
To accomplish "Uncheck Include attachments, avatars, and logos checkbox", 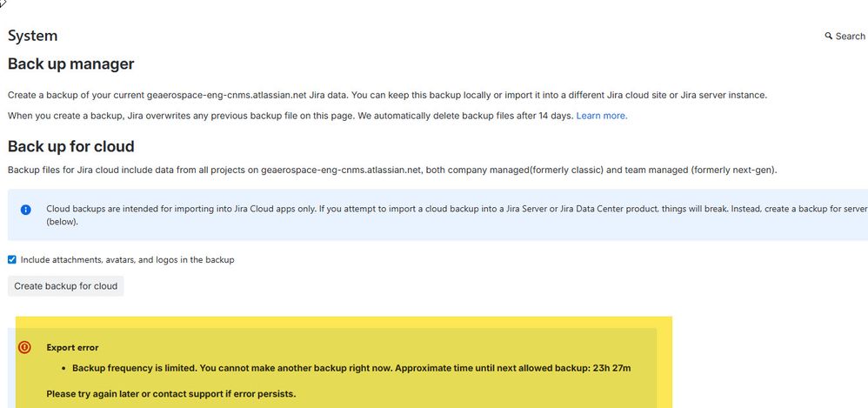I will [12, 259].
